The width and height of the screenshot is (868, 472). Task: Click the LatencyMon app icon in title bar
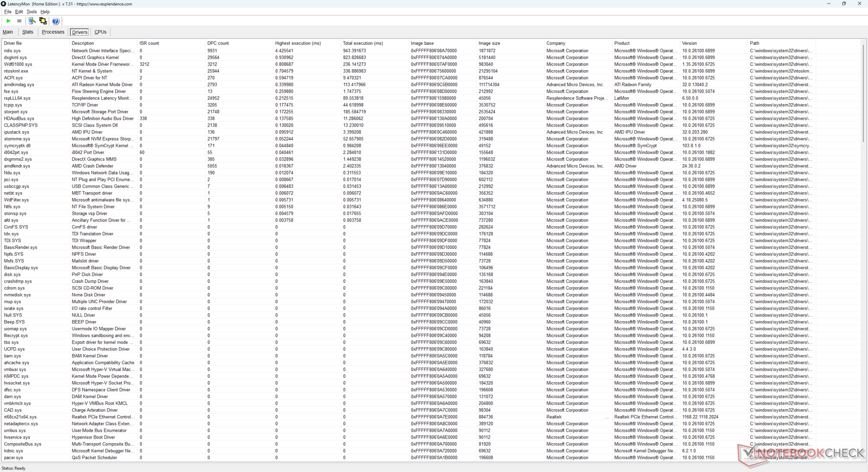[x=4, y=4]
